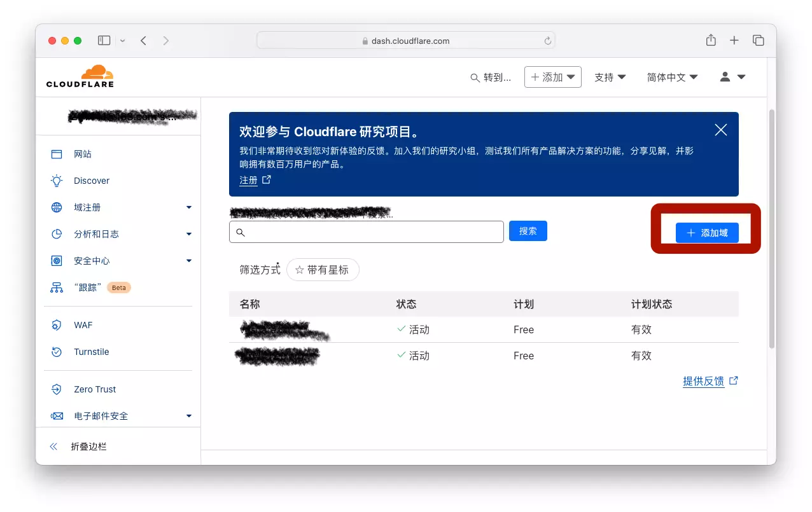
Task: Expand the 安全中心 section arrow
Action: [x=189, y=261]
